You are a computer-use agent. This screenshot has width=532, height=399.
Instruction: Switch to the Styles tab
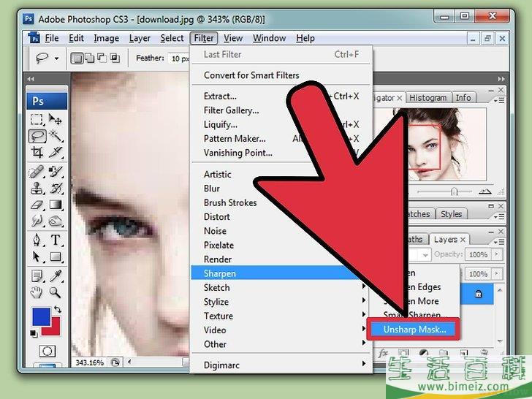[x=451, y=214]
